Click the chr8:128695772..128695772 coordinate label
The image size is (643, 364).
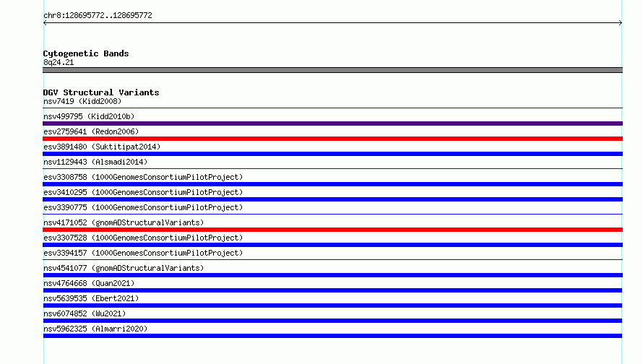[x=98, y=16]
